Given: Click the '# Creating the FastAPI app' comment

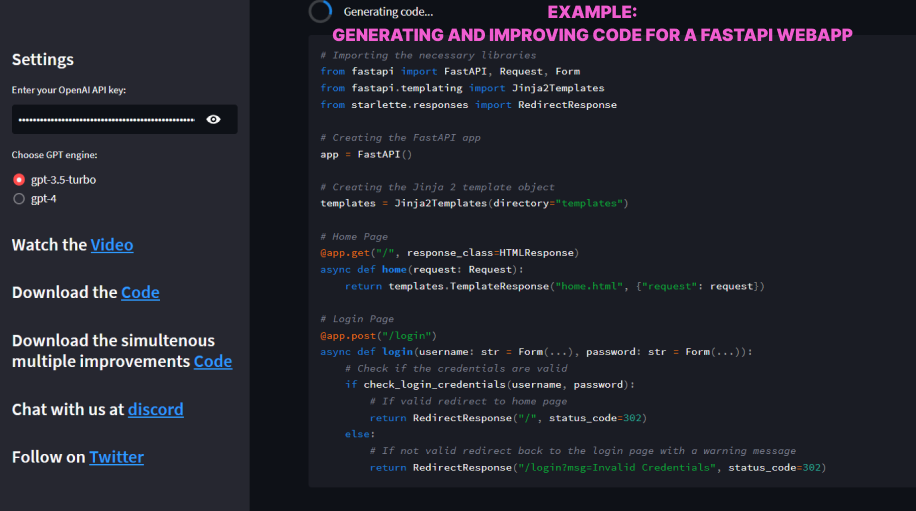Looking at the screenshot, I should click(x=400, y=137).
